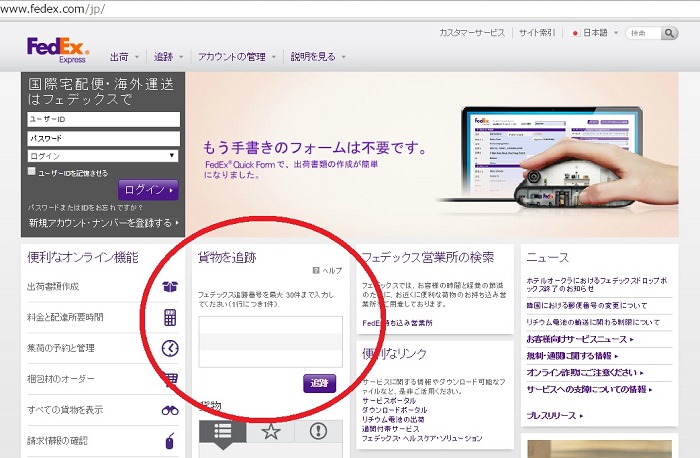Click 規制・通関に関する情報 link
The height and width of the screenshot is (458, 700).
pos(572,356)
